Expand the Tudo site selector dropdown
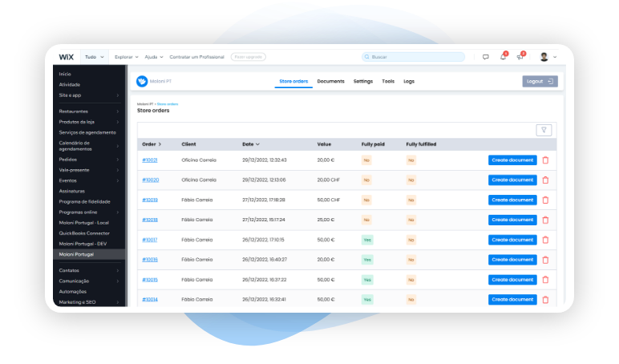Image resolution: width=619 pixels, height=364 pixels. (94, 57)
